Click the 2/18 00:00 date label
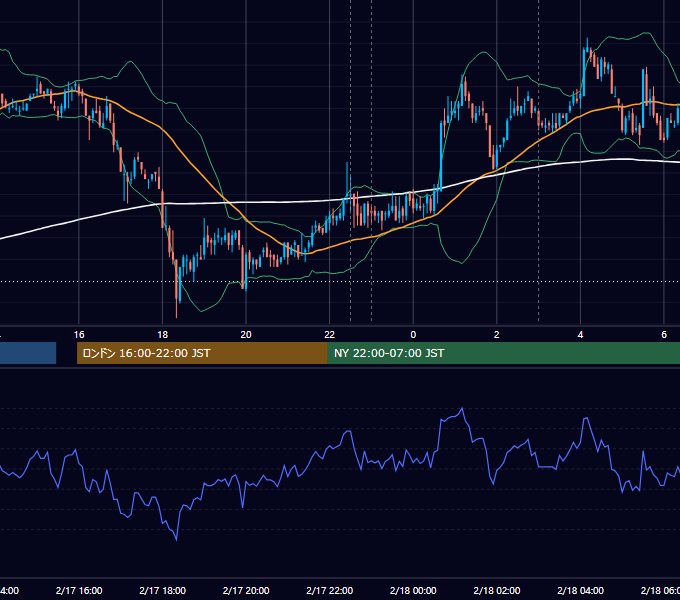 pos(413,590)
